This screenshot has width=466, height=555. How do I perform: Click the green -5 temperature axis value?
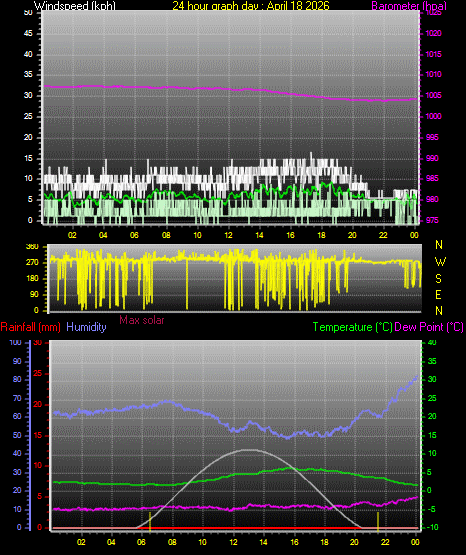tap(432, 509)
